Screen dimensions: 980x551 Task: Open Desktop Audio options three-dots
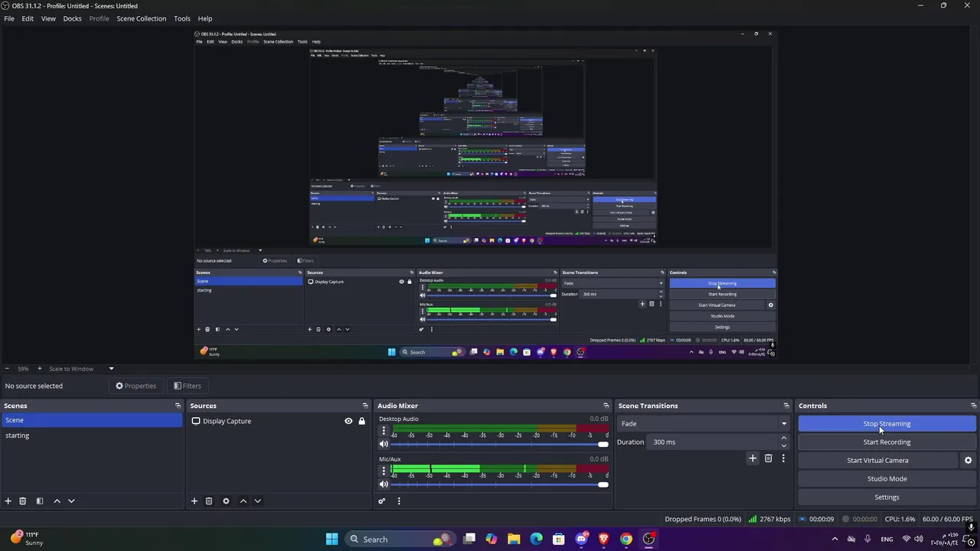point(384,431)
